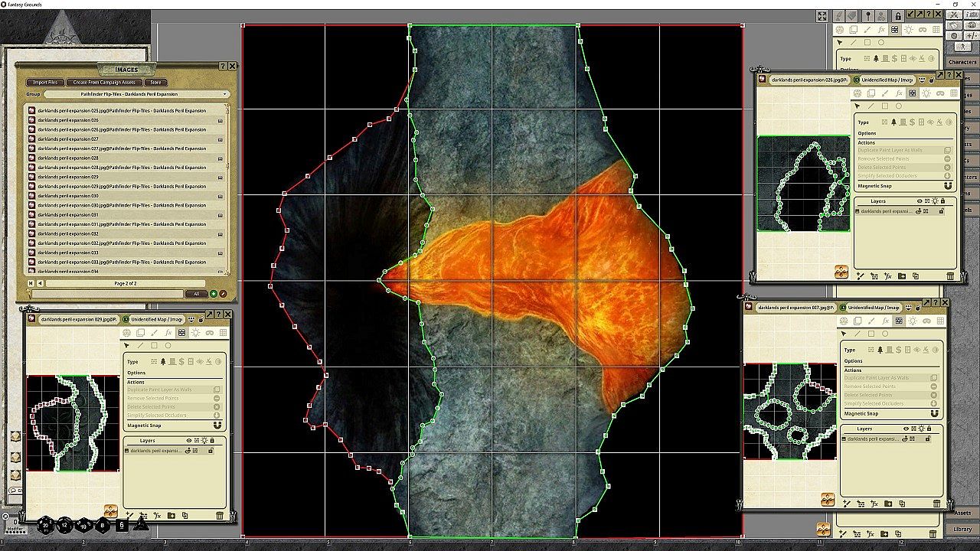Screen dimensions: 980x551
Task: Delete layer with trash icon in expansion 029 window
Action: (220, 516)
